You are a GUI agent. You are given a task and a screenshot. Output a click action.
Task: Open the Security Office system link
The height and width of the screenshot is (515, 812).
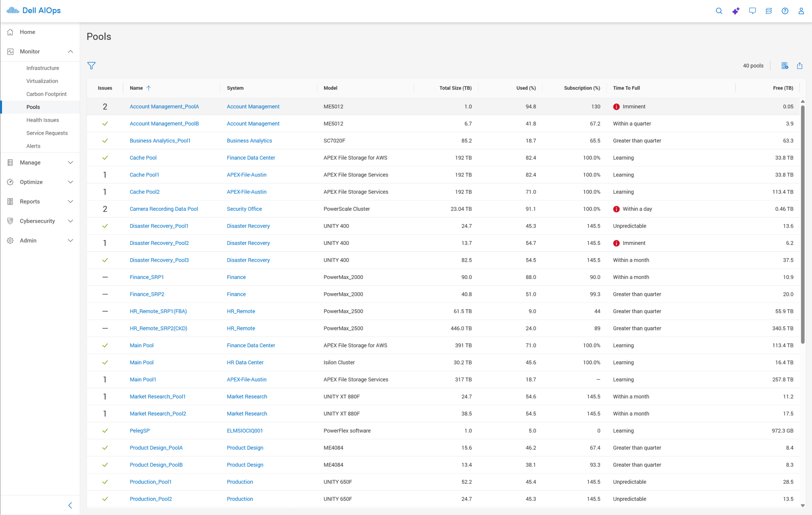pyautogui.click(x=244, y=209)
